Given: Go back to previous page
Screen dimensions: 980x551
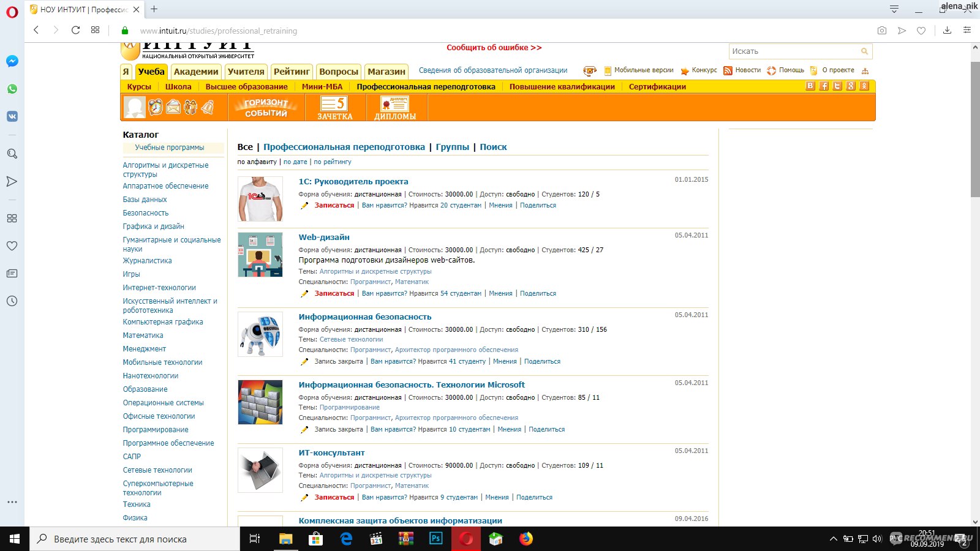Looking at the screenshot, I should (36, 30).
